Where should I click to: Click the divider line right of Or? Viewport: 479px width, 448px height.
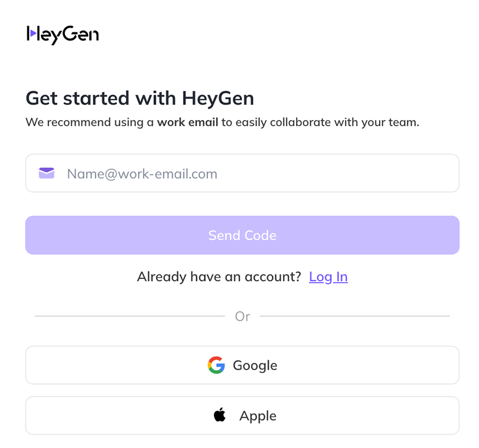pyautogui.click(x=355, y=316)
